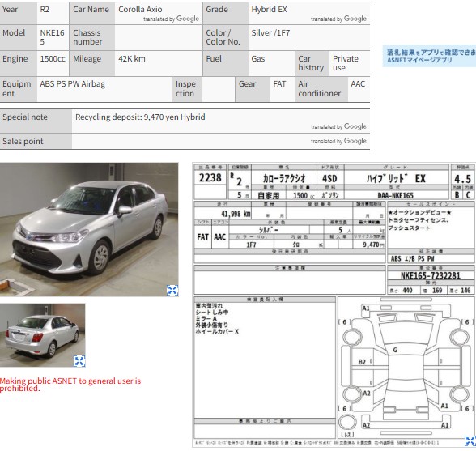Click the '4.5' grade score on the sheet
The image size is (476, 451).
463,179
